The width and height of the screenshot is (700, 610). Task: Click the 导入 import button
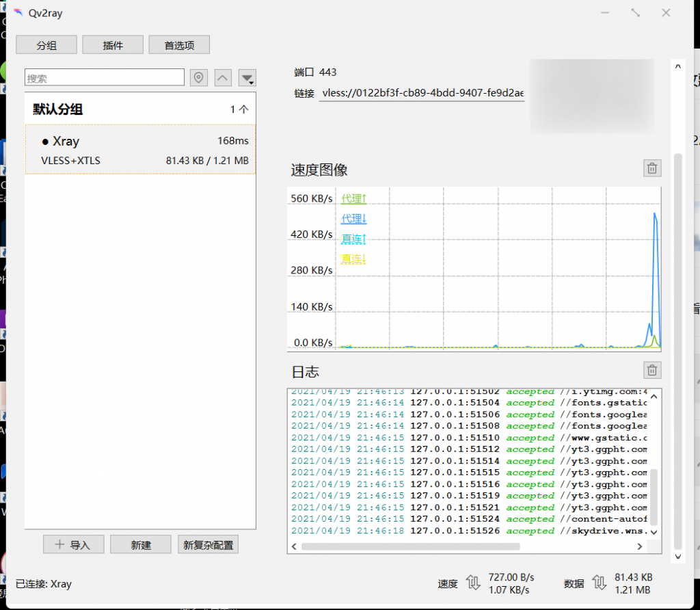tap(73, 544)
